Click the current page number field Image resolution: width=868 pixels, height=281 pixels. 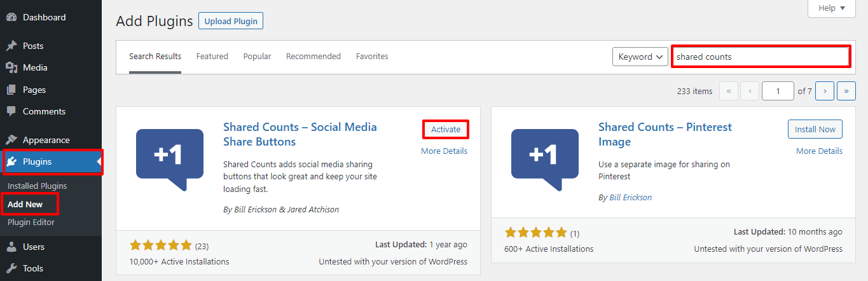[778, 91]
